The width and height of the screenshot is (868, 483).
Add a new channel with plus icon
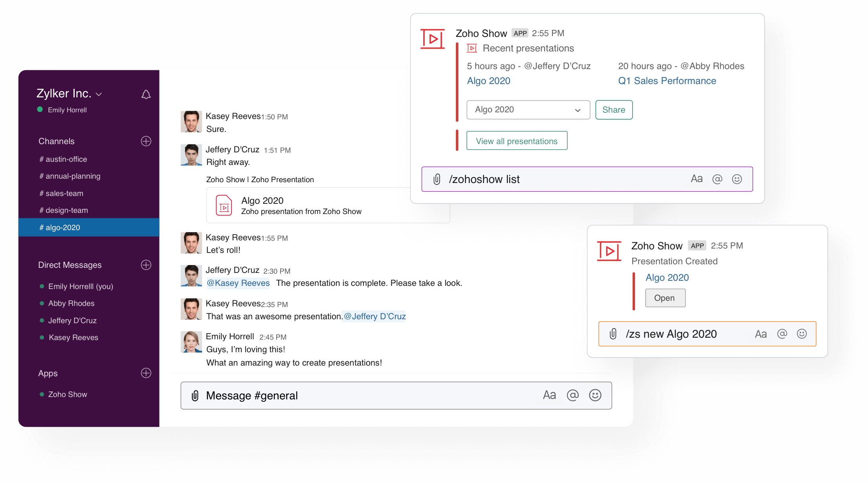pyautogui.click(x=146, y=141)
